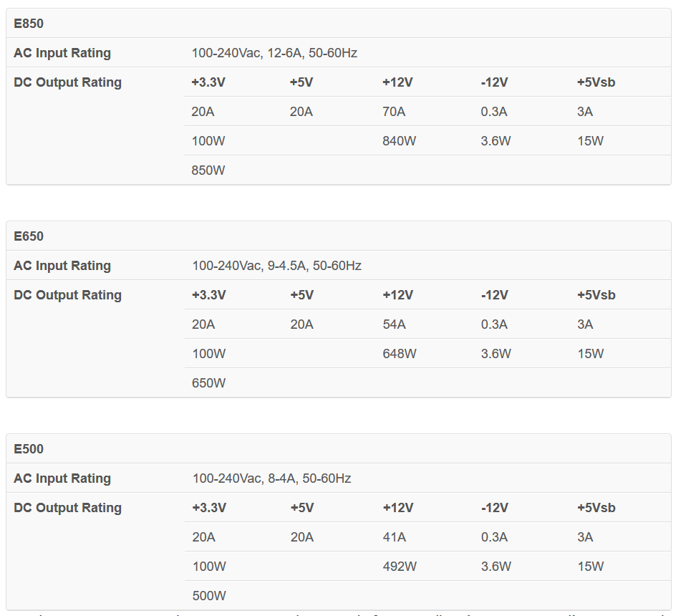The height and width of the screenshot is (616, 681).
Task: Click DC Output Rating label in E500 table
Action: pos(68,508)
